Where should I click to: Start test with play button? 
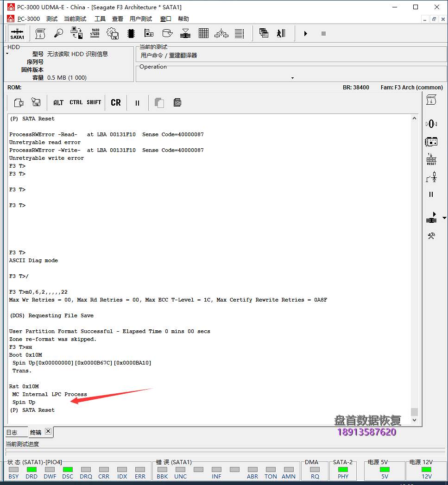306,33
